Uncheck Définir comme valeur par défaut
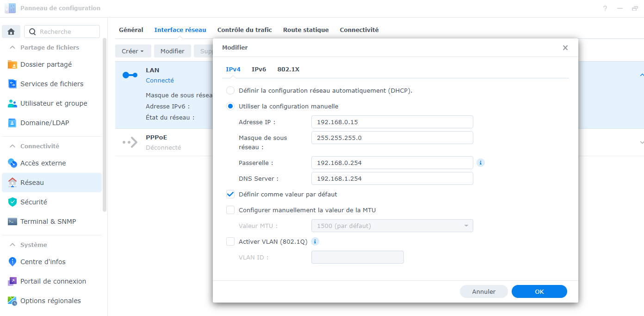The height and width of the screenshot is (316, 644). coord(230,194)
